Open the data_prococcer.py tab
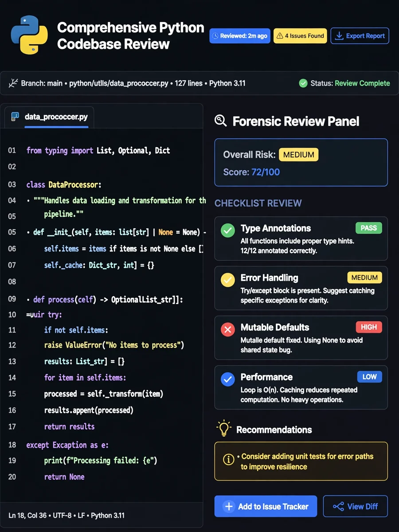Image resolution: width=399 pixels, height=532 pixels. pos(49,117)
